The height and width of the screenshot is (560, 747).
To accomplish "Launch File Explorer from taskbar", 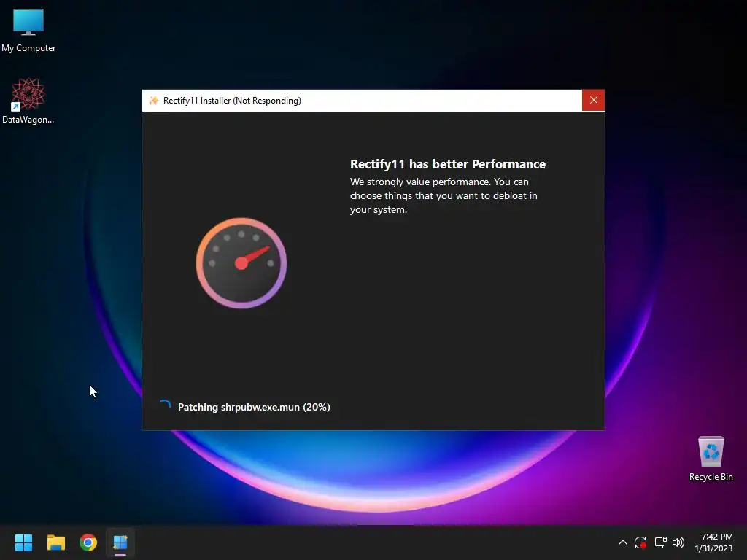I will pos(55,542).
